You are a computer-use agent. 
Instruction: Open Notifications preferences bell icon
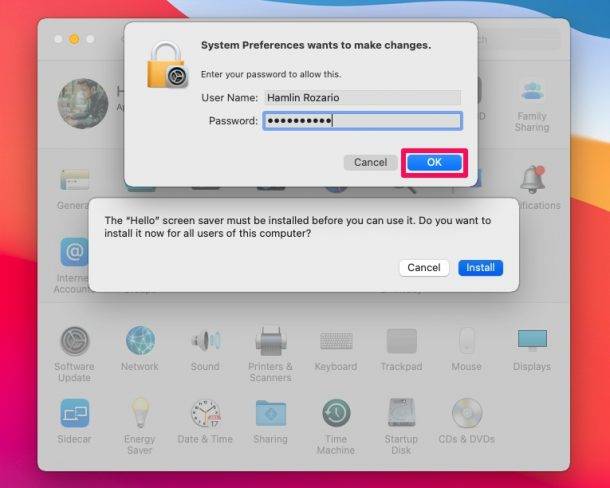[533, 179]
